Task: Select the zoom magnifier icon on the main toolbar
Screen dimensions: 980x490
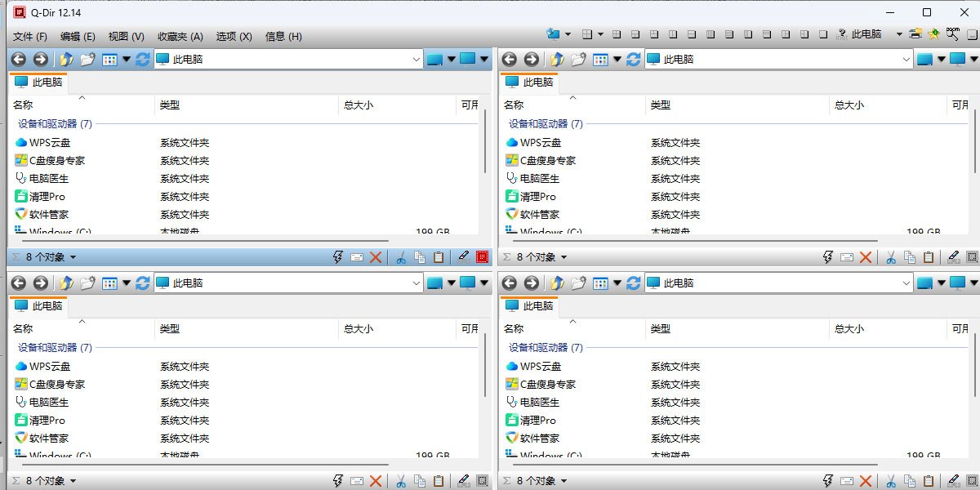Action: tap(952, 34)
